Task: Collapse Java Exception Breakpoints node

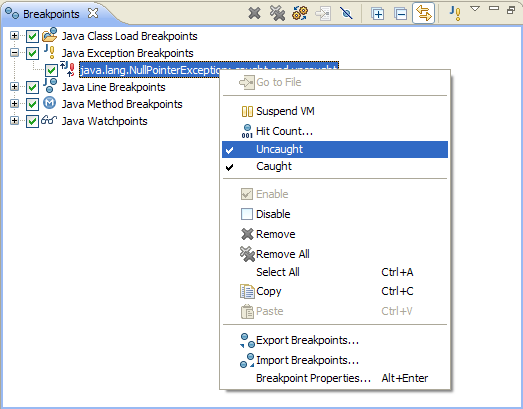Action: click(x=14, y=52)
